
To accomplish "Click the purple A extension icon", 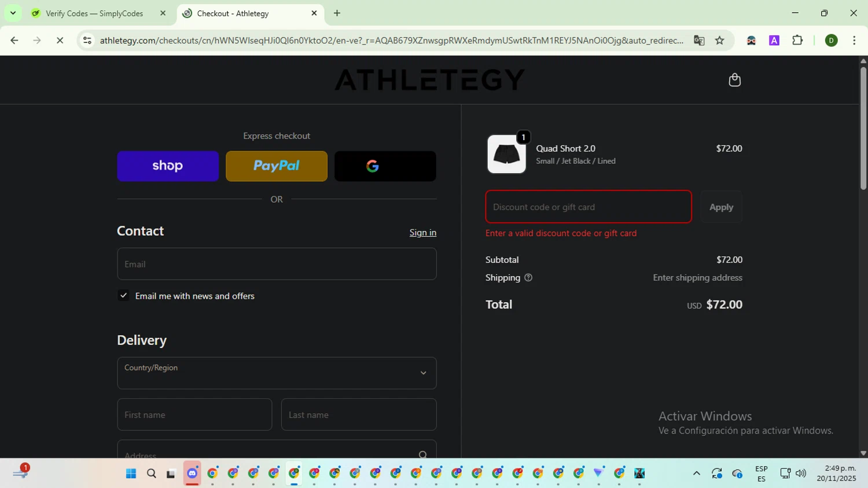I will coord(774,41).
